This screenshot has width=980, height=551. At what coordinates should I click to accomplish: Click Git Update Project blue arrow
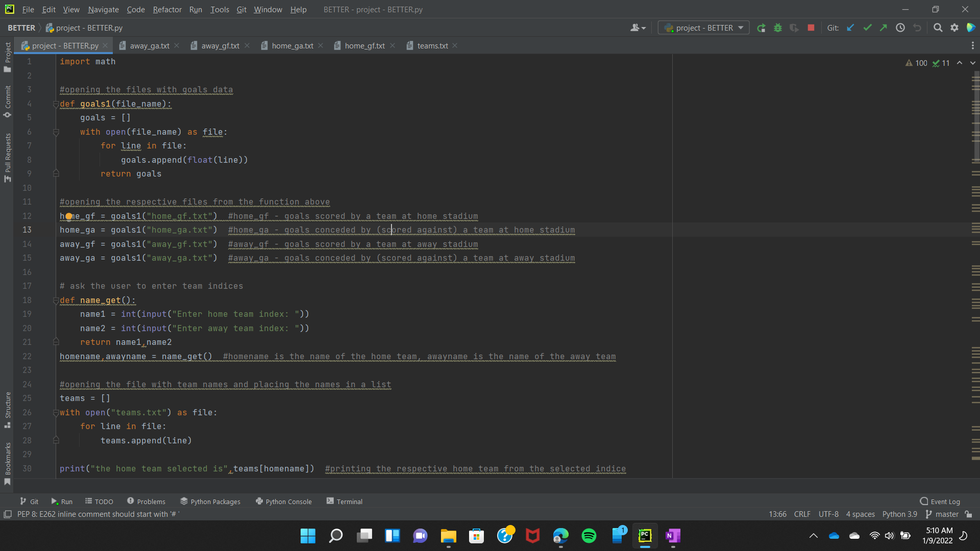[850, 28]
